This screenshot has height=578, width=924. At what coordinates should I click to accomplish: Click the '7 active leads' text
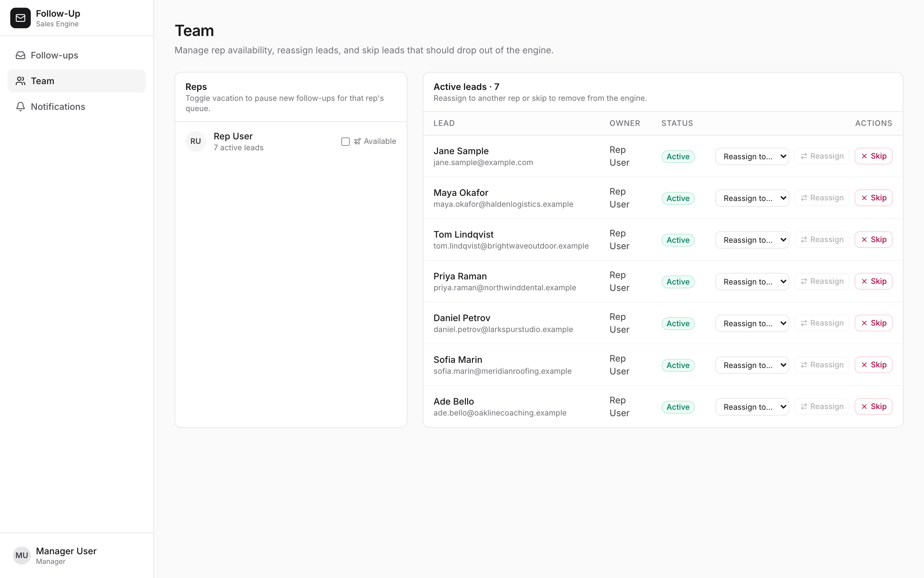point(239,148)
